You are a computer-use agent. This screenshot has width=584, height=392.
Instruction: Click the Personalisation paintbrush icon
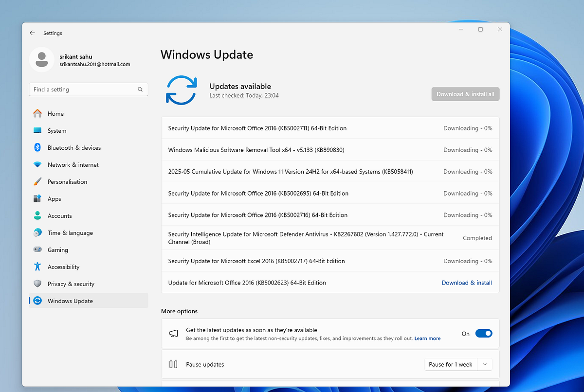coord(37,181)
